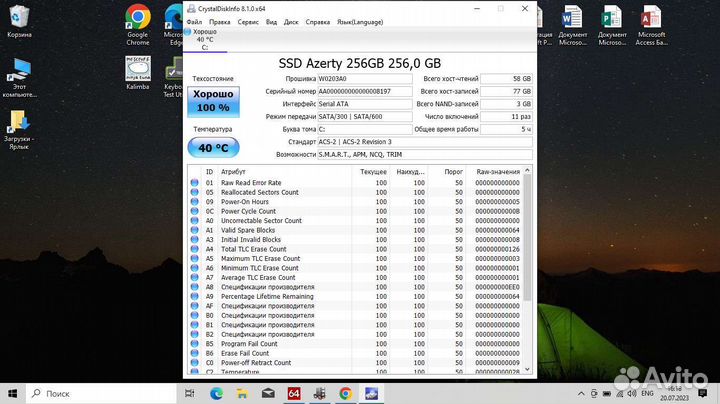The width and height of the screenshot is (720, 404).
Task: Open the Mail app from the taskbar
Action: tap(268, 393)
